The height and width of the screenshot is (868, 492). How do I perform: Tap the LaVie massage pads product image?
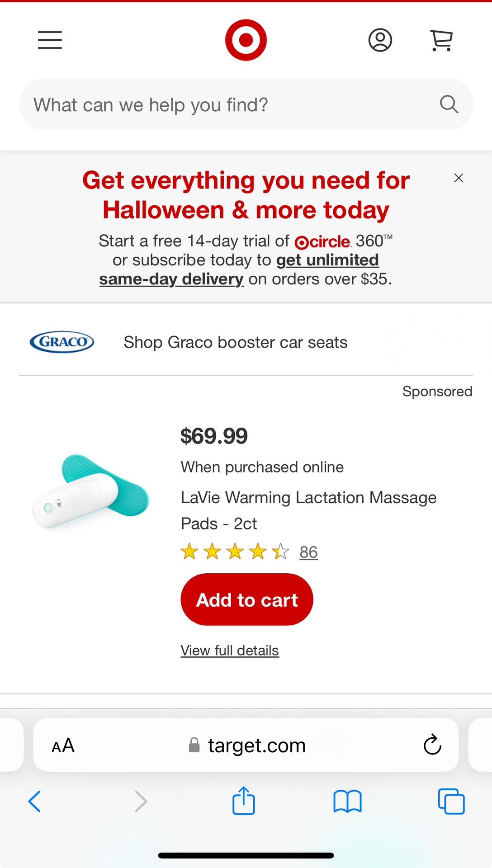coord(91,491)
